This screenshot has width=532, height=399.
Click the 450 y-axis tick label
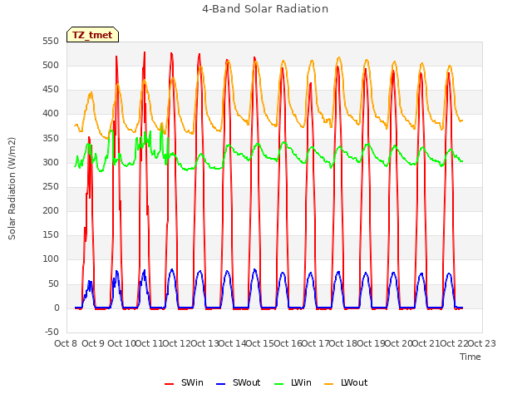click(51, 90)
